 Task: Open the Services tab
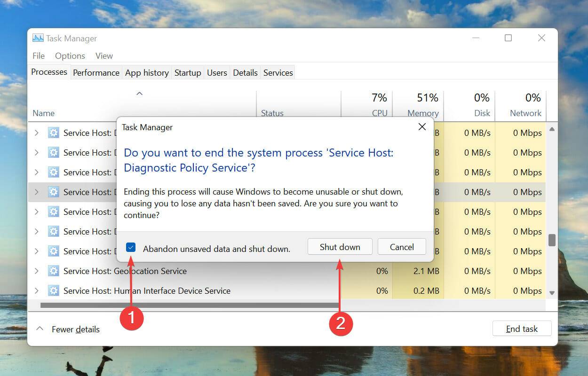[278, 73]
